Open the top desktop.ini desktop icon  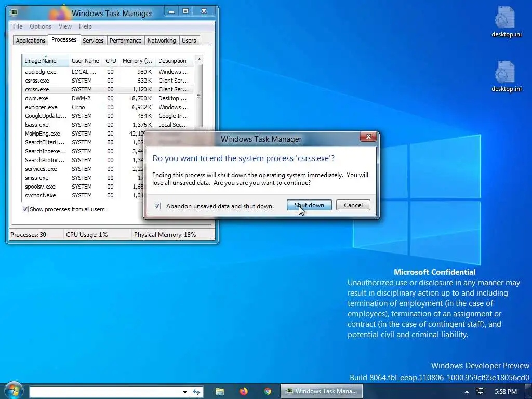click(506, 21)
